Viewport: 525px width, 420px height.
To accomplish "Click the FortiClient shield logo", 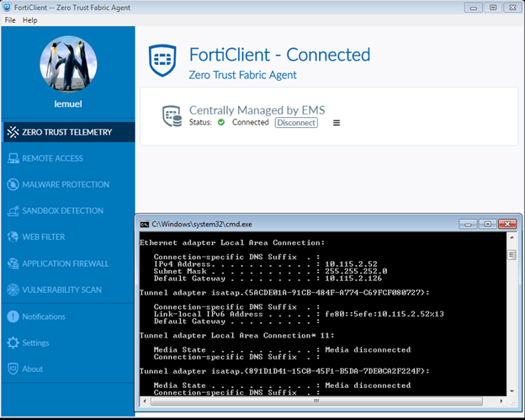I will (162, 61).
